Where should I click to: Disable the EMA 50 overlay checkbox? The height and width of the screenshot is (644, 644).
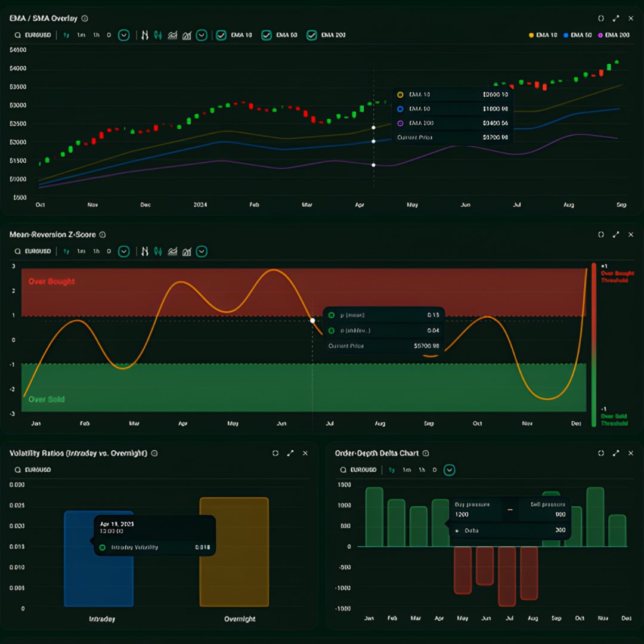click(x=266, y=35)
